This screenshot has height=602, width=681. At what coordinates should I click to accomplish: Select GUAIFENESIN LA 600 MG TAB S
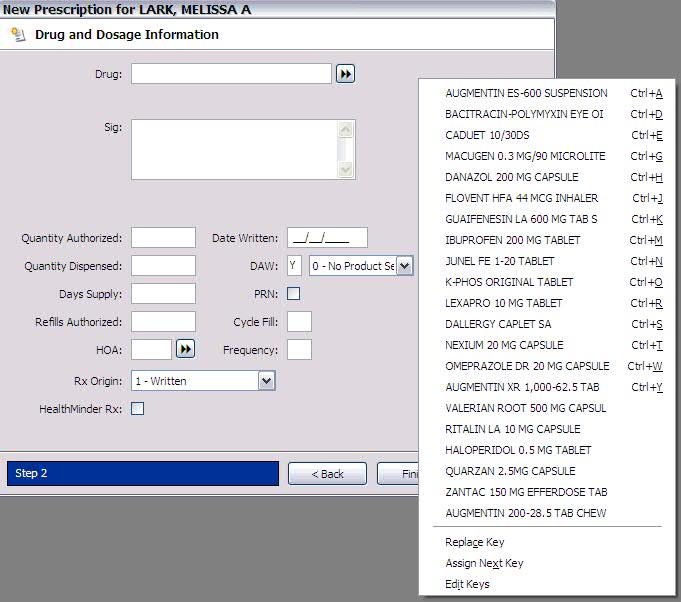(x=547, y=219)
